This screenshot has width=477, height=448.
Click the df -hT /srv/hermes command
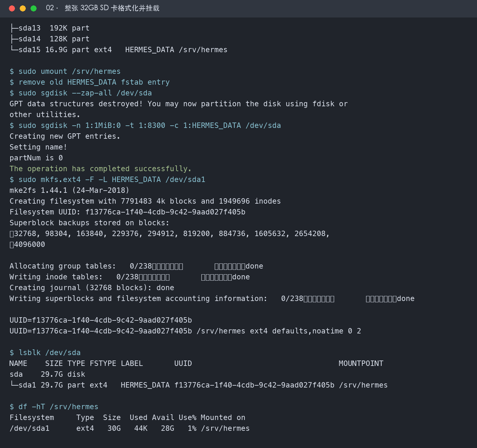pos(54,407)
